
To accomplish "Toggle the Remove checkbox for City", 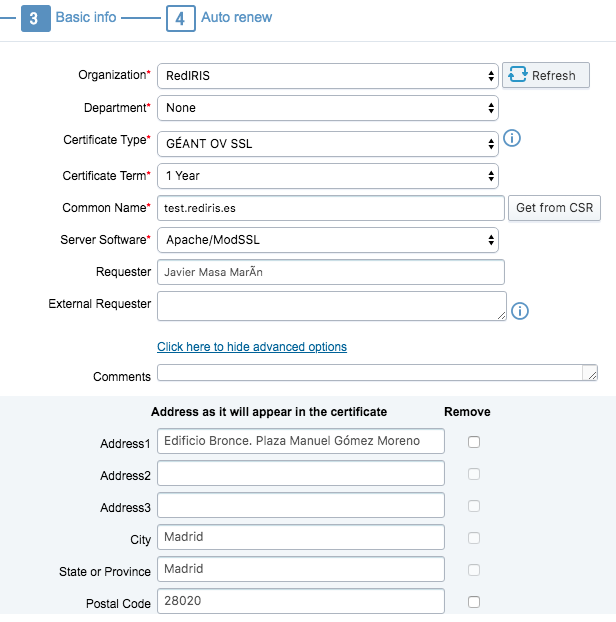I will point(474,538).
